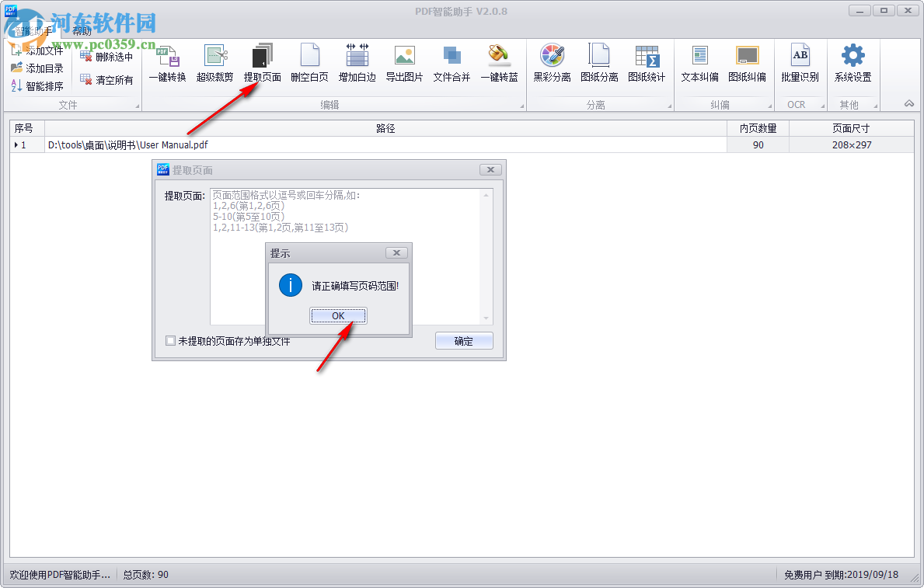Click the page count cell 90
The image size is (924, 588).
(x=758, y=145)
